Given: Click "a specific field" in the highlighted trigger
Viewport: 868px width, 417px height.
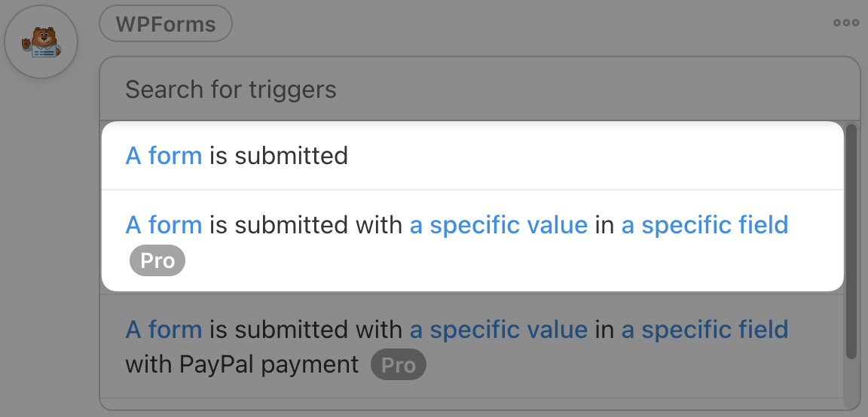Looking at the screenshot, I should point(704,224).
